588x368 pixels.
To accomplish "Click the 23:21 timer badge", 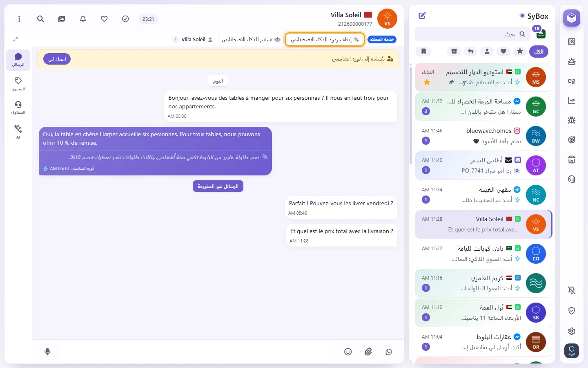I will pyautogui.click(x=148, y=19).
